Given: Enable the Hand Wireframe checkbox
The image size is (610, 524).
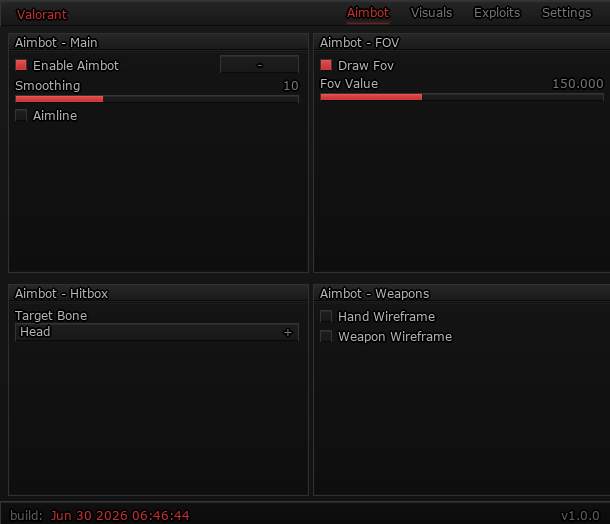Looking at the screenshot, I should (x=326, y=316).
